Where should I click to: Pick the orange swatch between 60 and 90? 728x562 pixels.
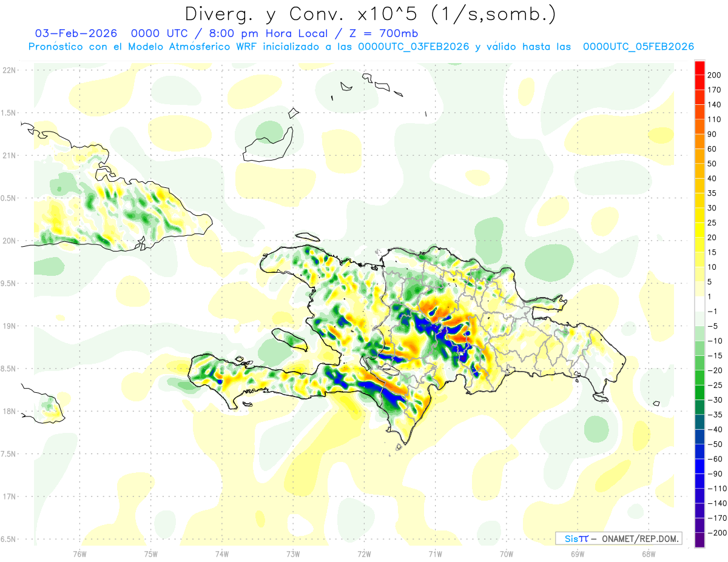[699, 141]
